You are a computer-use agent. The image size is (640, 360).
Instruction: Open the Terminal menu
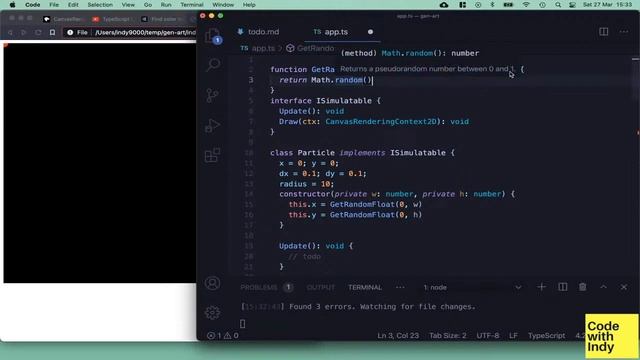[192, 5]
